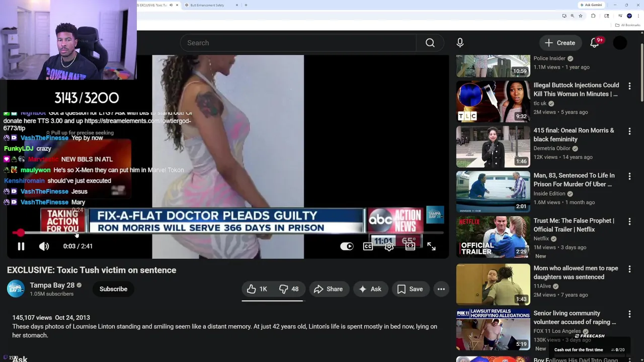Enter fullscreen mode
Image resolution: width=644 pixels, height=362 pixels.
click(x=431, y=246)
